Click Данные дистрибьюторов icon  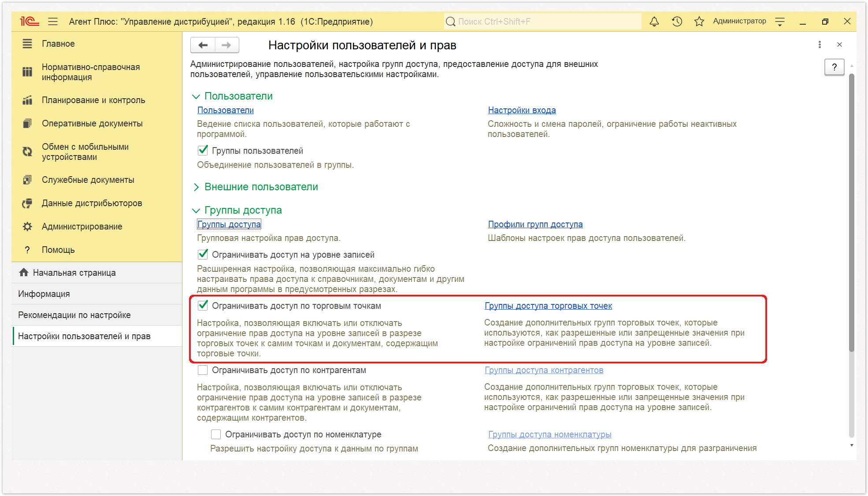[27, 203]
